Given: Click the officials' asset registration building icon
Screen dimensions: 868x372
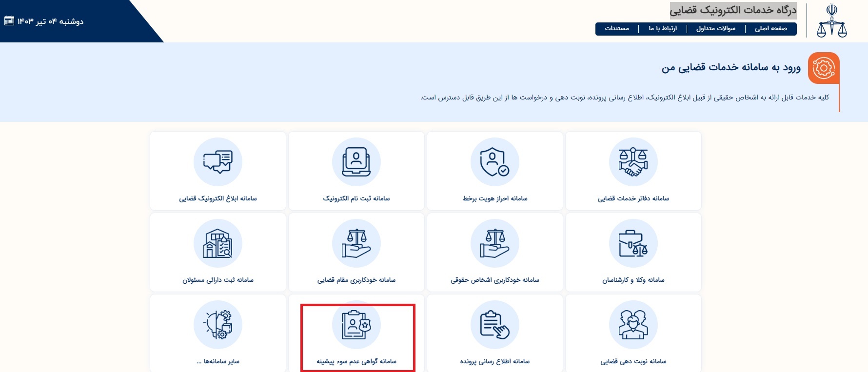Looking at the screenshot, I should click(217, 243).
